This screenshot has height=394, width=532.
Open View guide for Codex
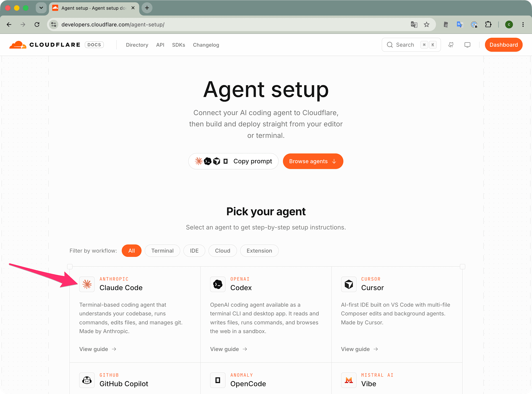pyautogui.click(x=228, y=349)
